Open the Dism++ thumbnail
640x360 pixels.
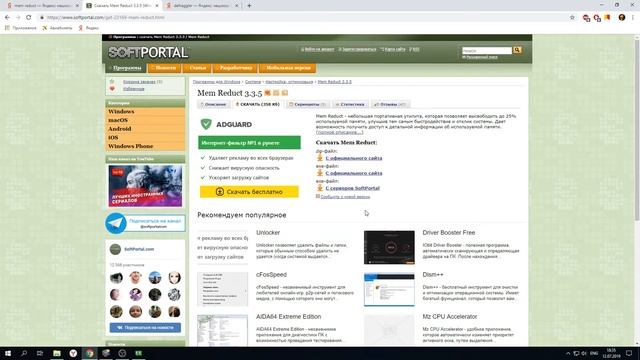[x=389, y=289]
